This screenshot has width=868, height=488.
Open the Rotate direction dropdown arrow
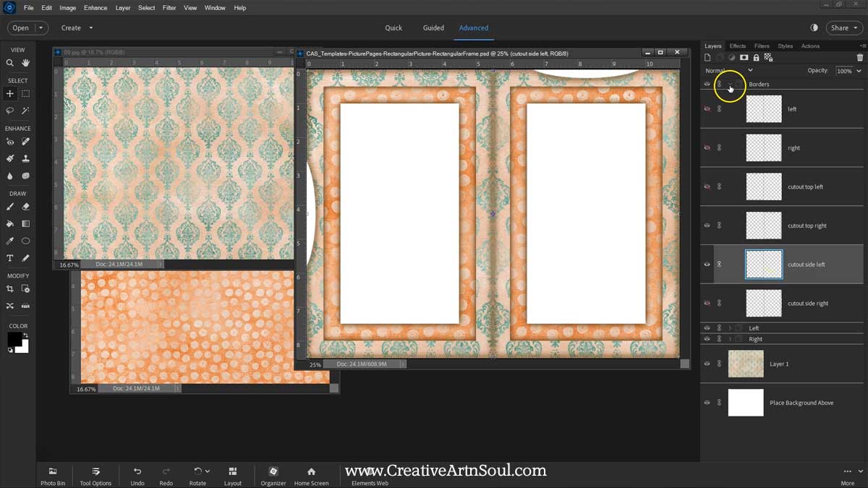click(208, 471)
